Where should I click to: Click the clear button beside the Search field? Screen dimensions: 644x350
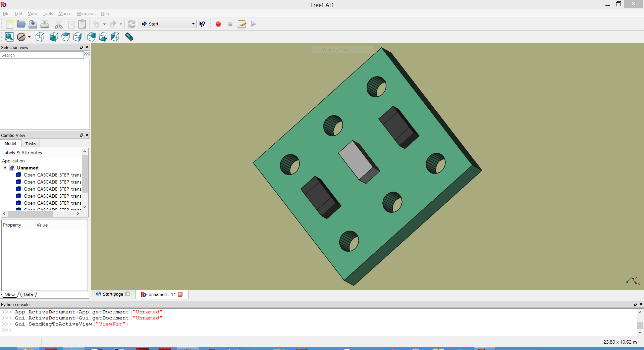87,54
